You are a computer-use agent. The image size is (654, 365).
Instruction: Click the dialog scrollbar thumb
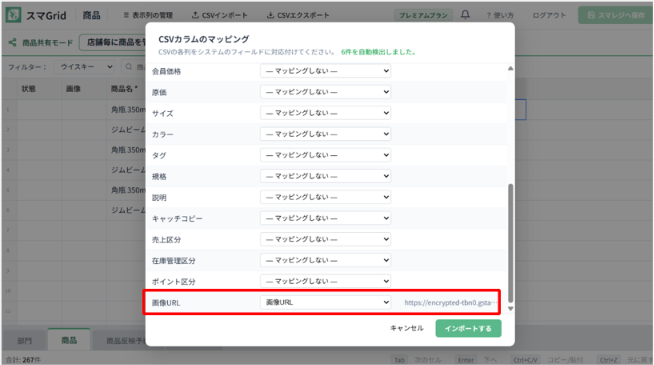(511, 243)
